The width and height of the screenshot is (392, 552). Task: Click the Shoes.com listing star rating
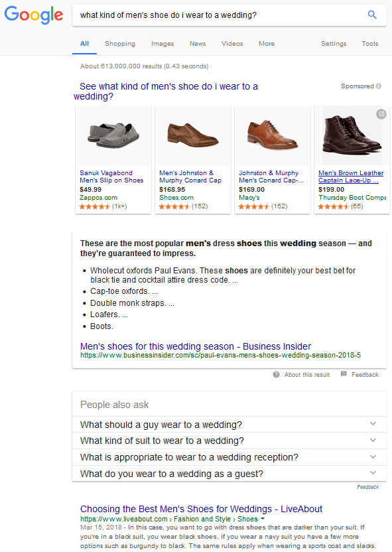point(174,206)
